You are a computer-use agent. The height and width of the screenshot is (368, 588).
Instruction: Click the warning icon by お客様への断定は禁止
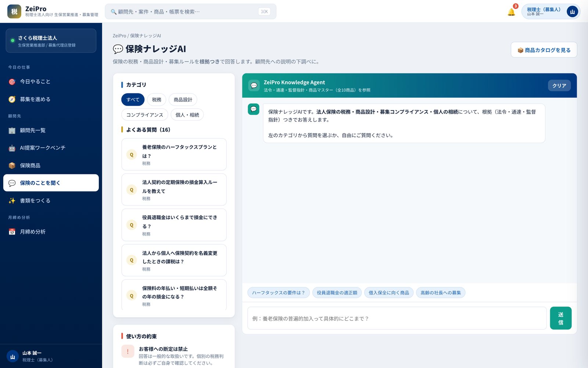click(128, 352)
